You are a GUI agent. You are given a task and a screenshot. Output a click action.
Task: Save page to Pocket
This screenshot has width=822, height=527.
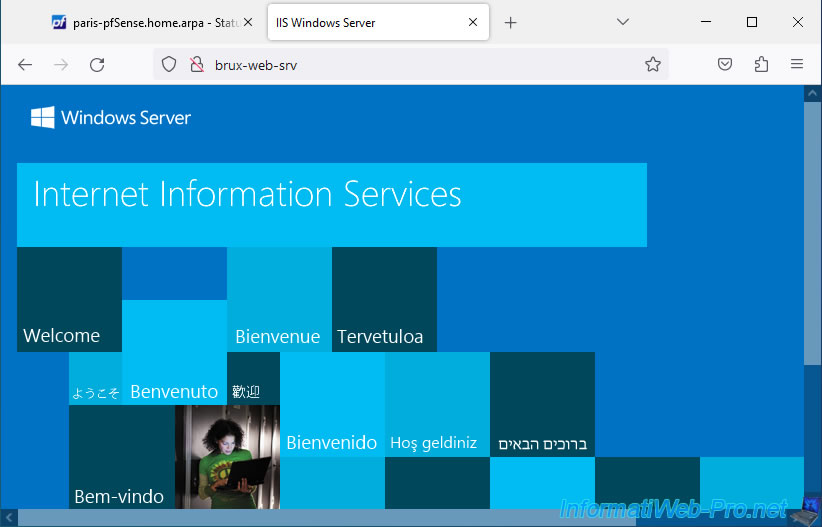(725, 64)
